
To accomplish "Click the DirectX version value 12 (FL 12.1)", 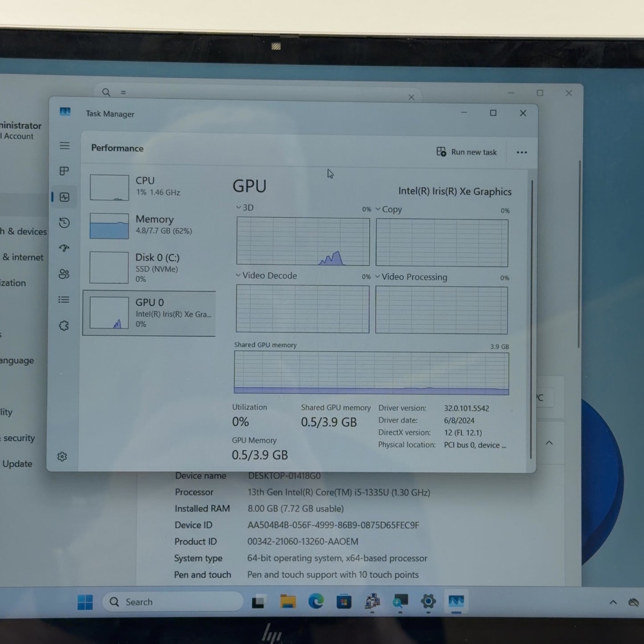I will pos(463,432).
